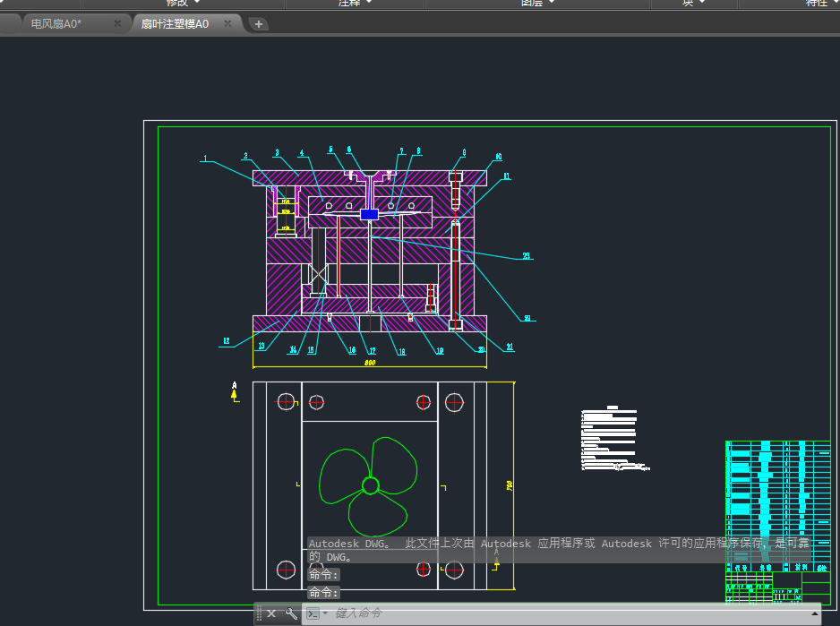840x626 pixels.
Task: Select balloon label 21
Action: tap(510, 347)
